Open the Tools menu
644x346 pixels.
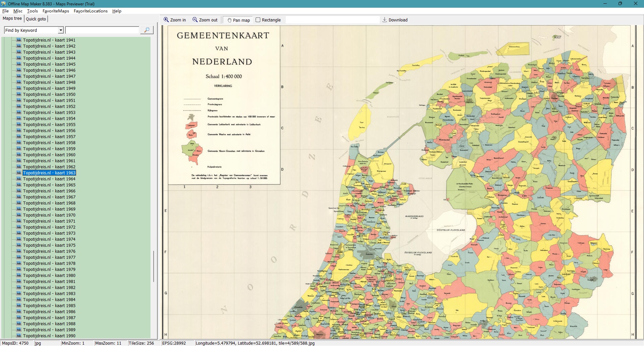(32, 11)
